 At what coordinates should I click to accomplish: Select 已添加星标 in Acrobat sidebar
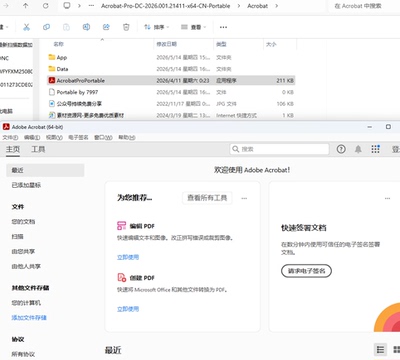click(x=26, y=185)
